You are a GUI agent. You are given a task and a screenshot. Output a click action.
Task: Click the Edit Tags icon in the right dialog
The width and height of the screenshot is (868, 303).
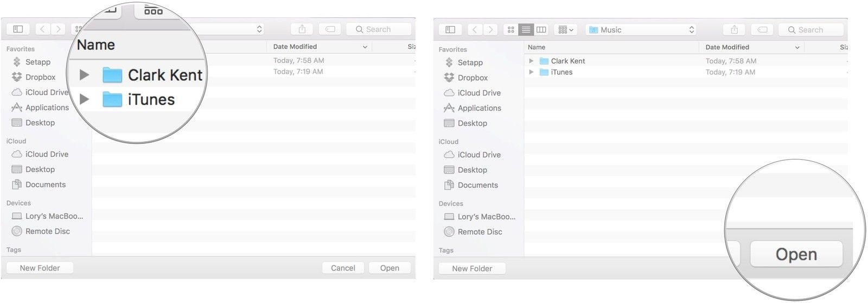point(762,30)
